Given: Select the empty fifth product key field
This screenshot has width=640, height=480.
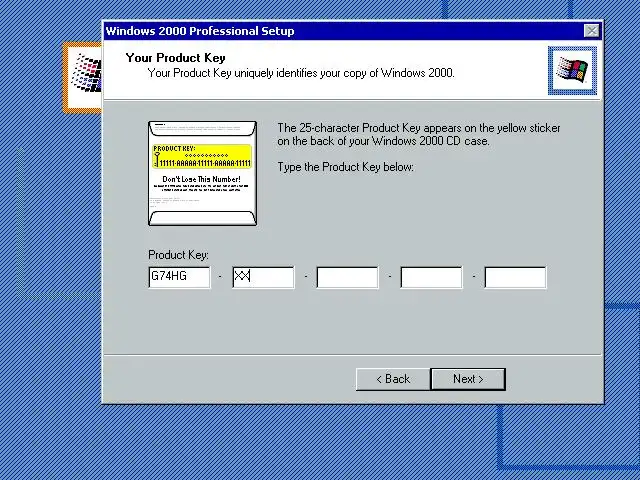Looking at the screenshot, I should [x=516, y=277].
